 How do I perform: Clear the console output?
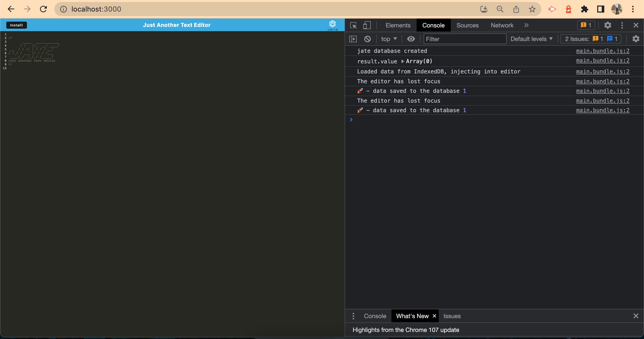point(367,39)
